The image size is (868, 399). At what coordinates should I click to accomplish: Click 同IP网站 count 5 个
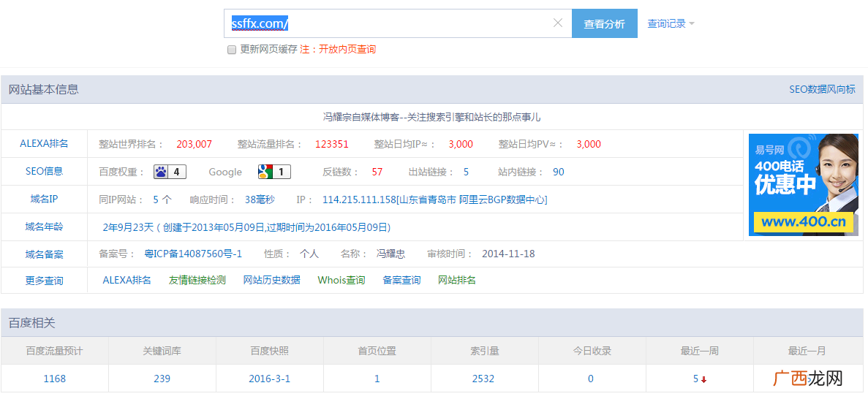tap(162, 199)
